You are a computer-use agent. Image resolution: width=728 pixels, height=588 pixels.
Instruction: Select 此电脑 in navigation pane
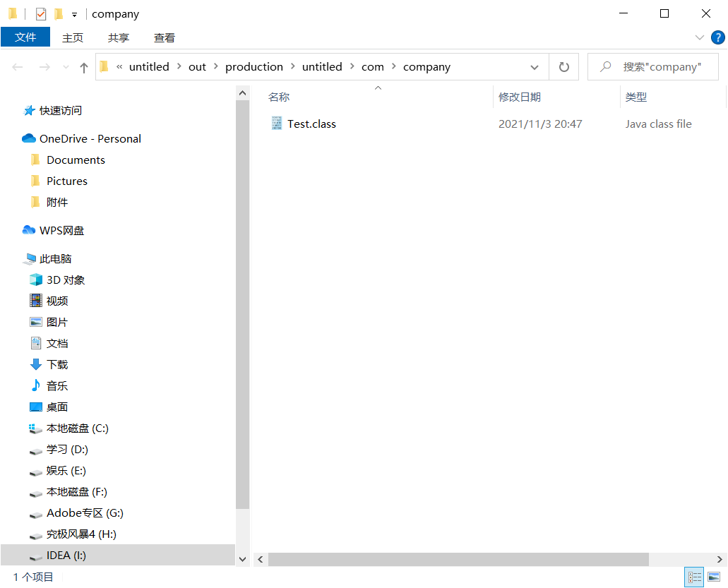[55, 259]
